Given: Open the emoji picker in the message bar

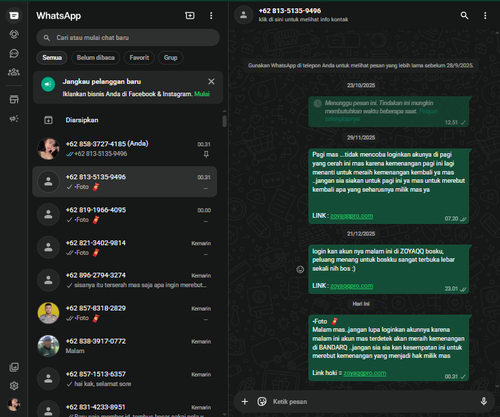Looking at the screenshot, I should pyautogui.click(x=262, y=401).
